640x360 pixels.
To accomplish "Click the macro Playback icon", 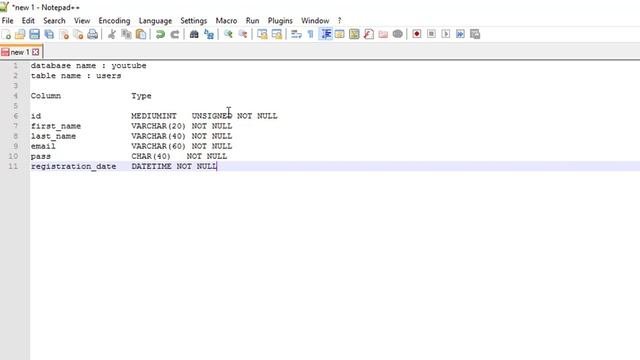I will 446,34.
